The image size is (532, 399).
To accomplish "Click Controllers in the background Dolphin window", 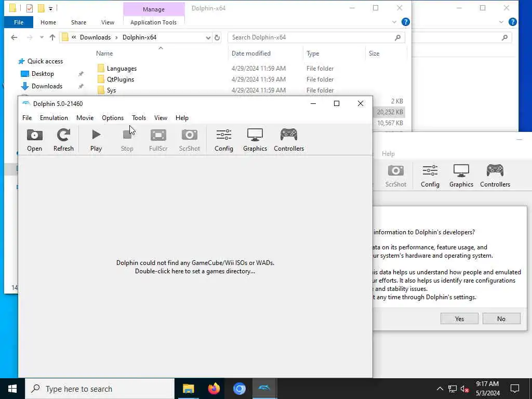I will (x=495, y=176).
